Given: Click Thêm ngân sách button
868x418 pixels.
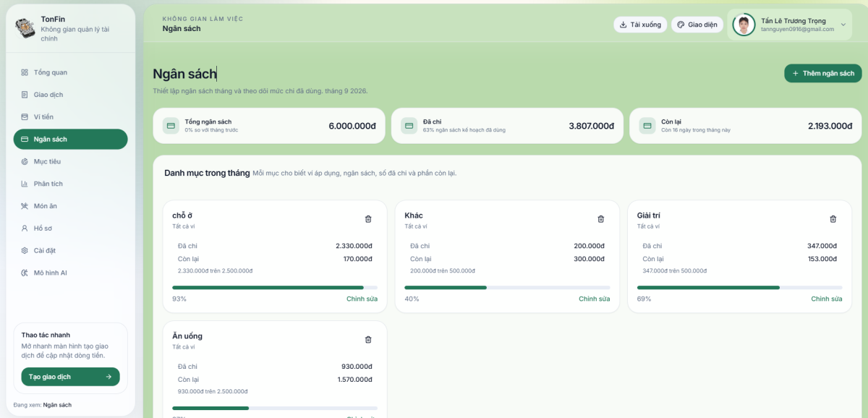Looking at the screenshot, I should tap(823, 73).
